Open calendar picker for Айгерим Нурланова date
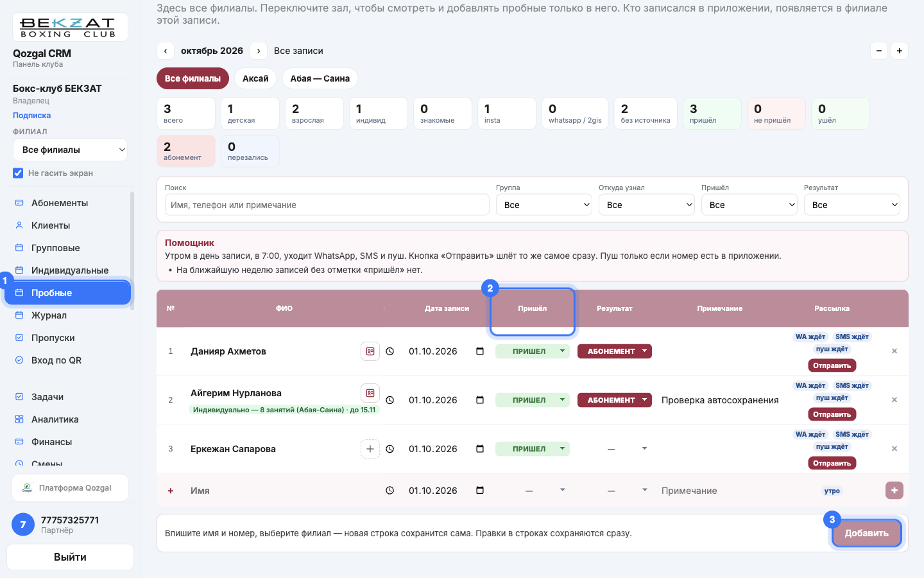Image resolution: width=924 pixels, height=578 pixels. click(480, 400)
